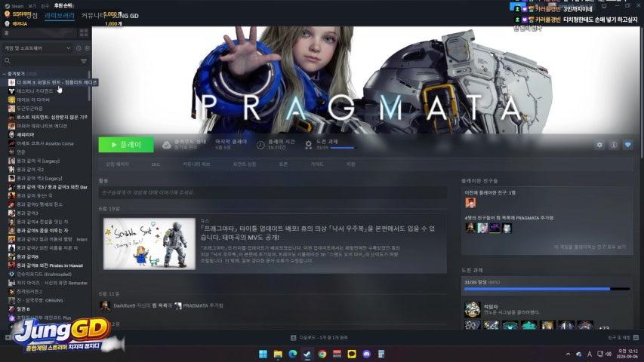
Task: Open DarkRun9 profile link
Action: pos(124,305)
